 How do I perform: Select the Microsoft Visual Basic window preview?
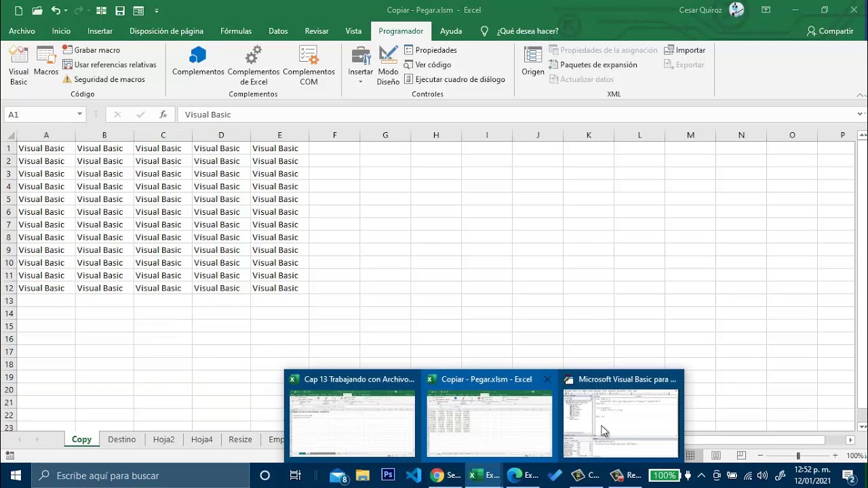pos(620,415)
